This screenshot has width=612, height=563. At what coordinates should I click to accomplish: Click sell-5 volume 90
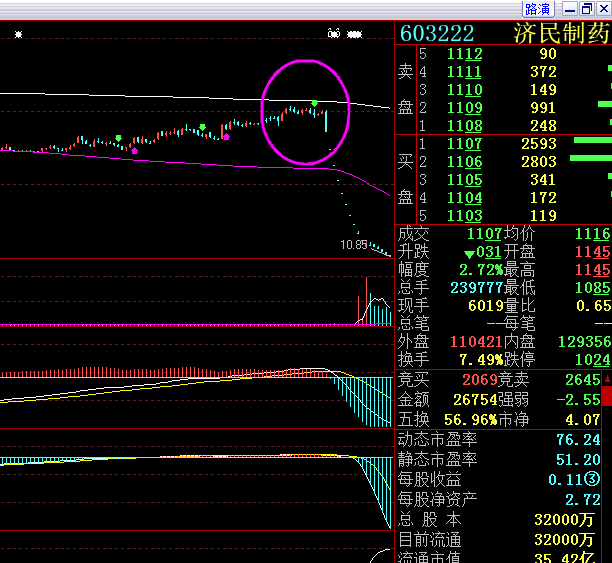(548, 53)
